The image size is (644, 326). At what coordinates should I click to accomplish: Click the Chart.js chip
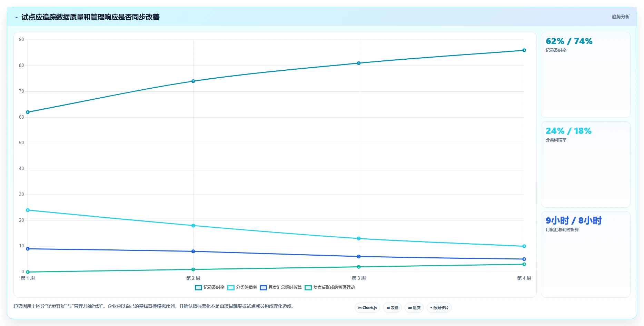pyautogui.click(x=367, y=308)
